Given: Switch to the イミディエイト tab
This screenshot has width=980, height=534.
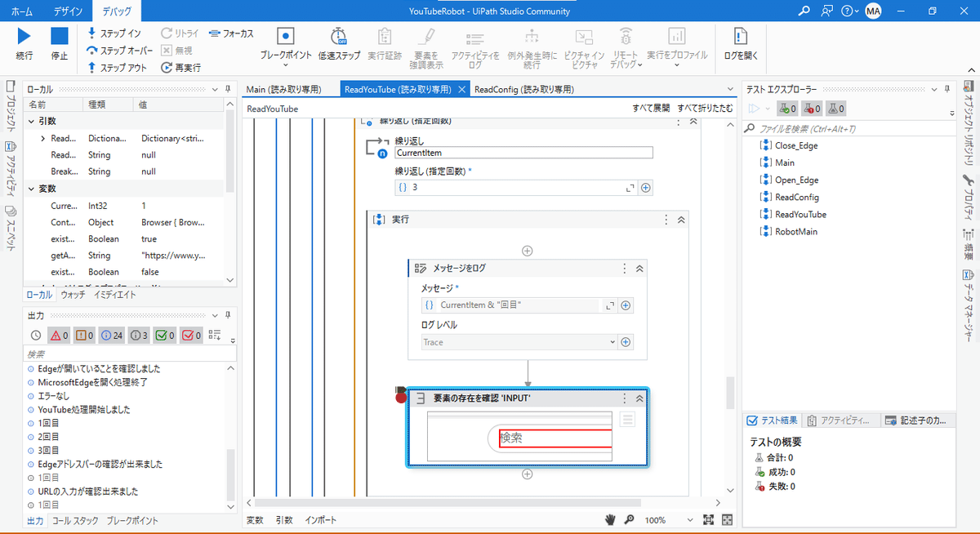Looking at the screenshot, I should click(114, 294).
